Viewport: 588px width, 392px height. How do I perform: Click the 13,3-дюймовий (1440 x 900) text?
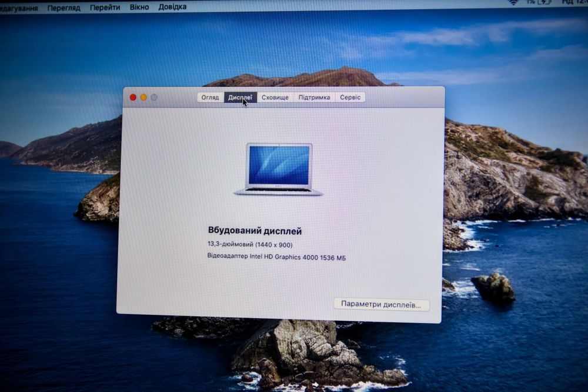[x=250, y=244]
